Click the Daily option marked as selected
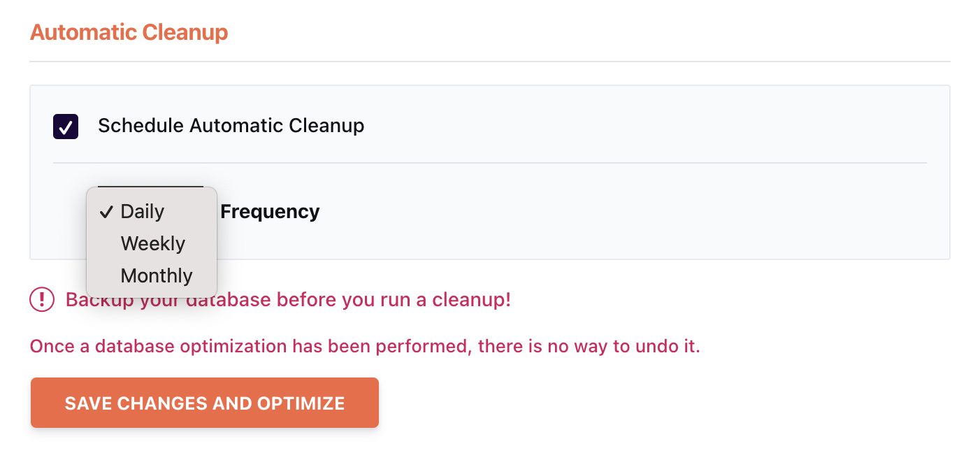Viewport: 980px width, 460px height. tap(143, 211)
